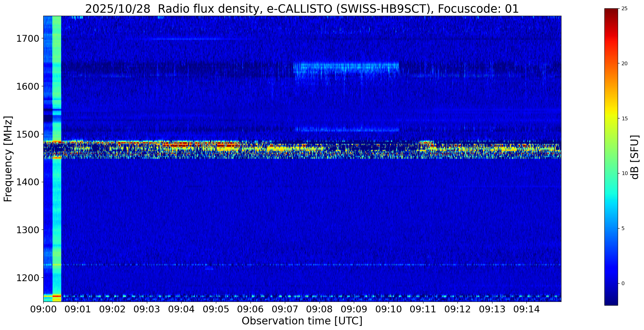
Task: Click the colorbar tick label 0
Action: [623, 284]
